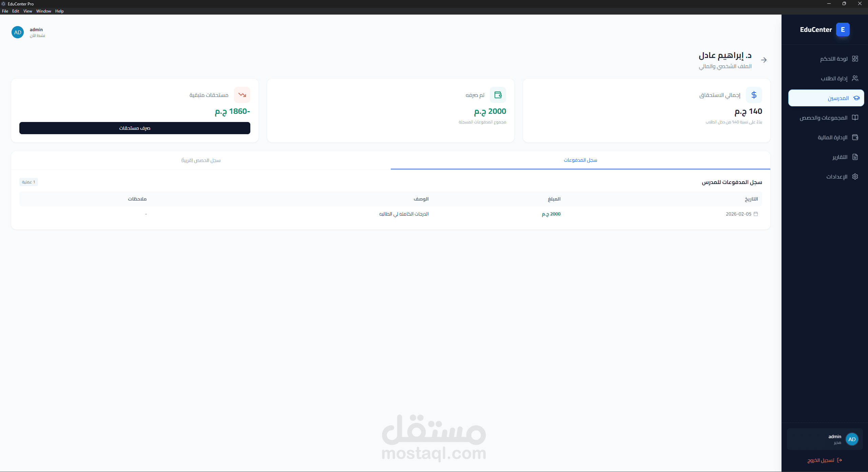868x472 pixels.
Task: Click the book icon for المجموعات والحصص
Action: [x=855, y=118]
